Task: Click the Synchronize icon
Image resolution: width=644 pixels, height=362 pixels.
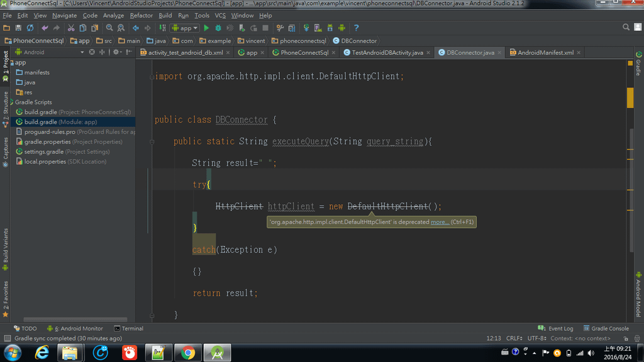Action: (x=30, y=28)
